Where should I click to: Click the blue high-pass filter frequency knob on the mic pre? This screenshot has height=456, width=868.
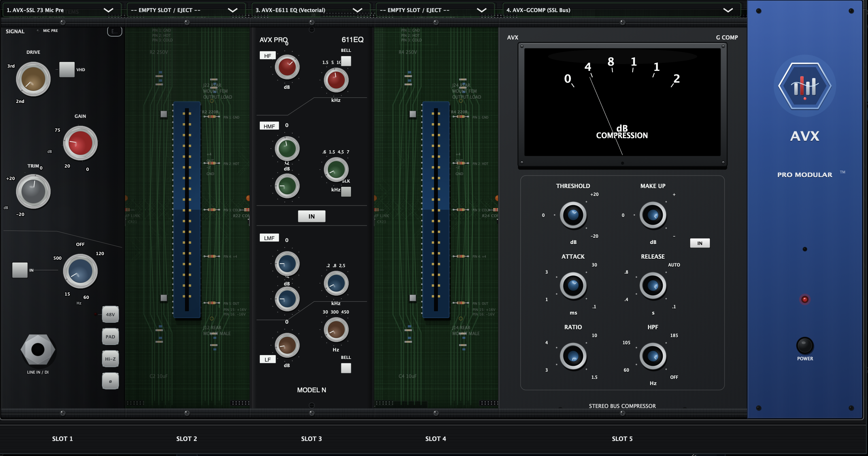click(x=80, y=271)
